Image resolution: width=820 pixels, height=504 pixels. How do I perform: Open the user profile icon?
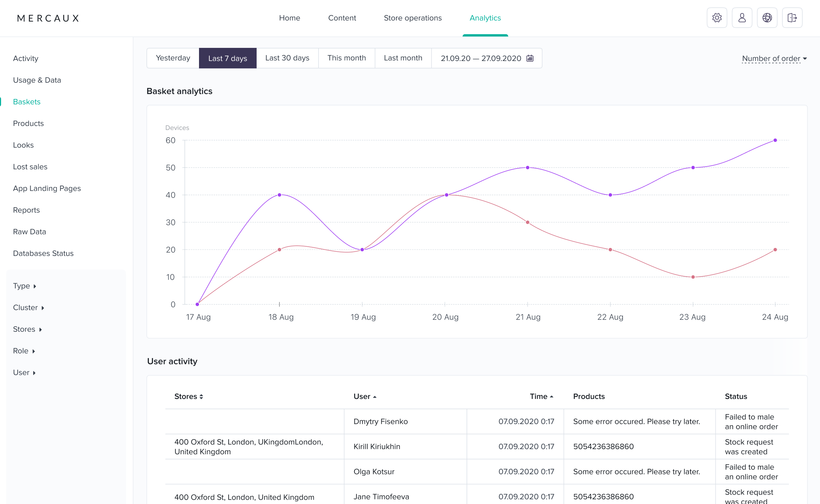point(741,18)
